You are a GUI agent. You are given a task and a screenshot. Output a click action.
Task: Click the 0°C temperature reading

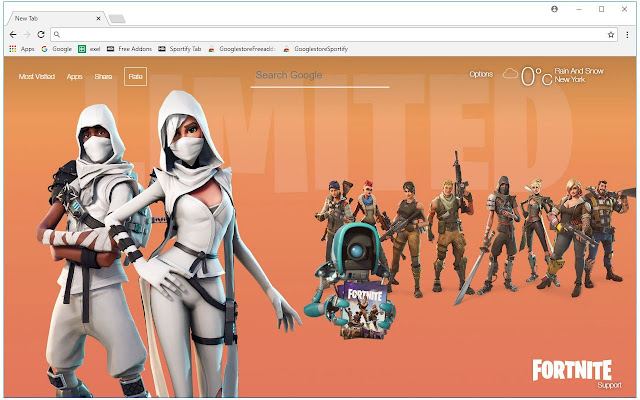(x=536, y=76)
